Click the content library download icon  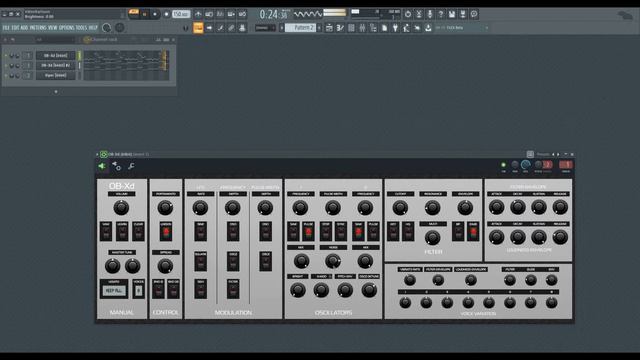[428, 28]
